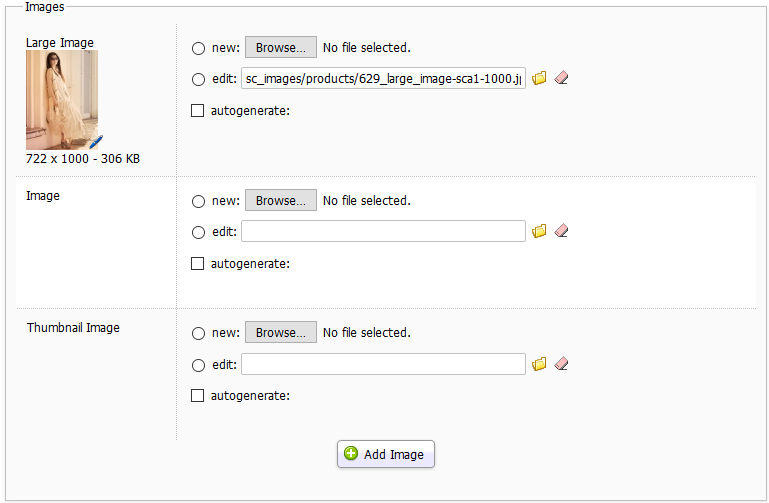Click eraser icon in Image row
The height and width of the screenshot is (503, 769).
[560, 231]
